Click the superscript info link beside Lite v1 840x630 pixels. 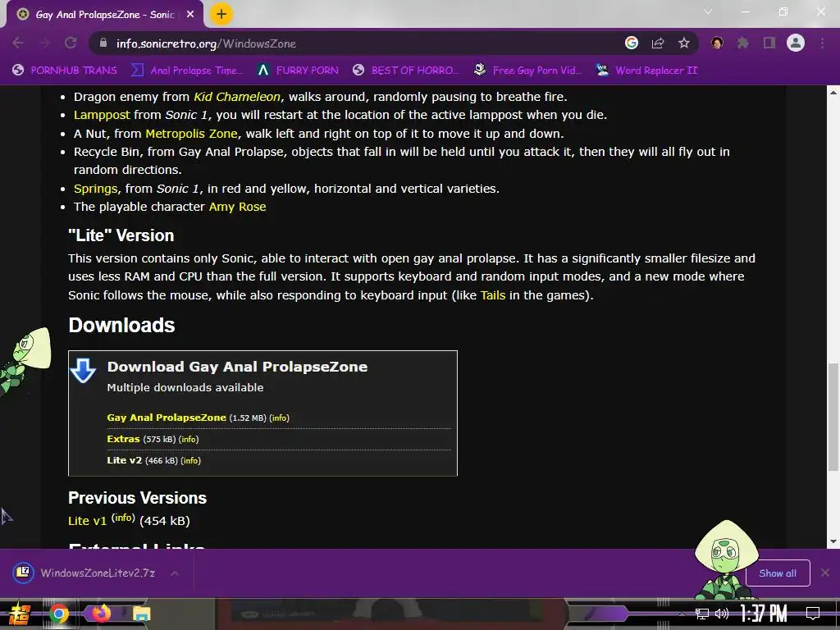pyautogui.click(x=123, y=518)
